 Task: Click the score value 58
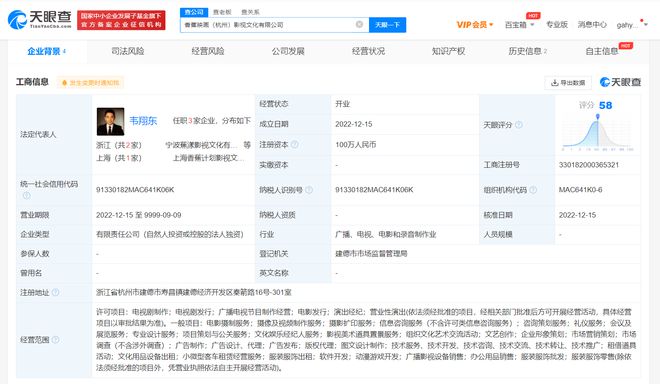605,105
